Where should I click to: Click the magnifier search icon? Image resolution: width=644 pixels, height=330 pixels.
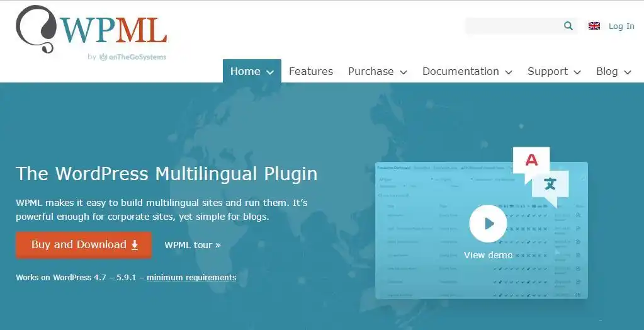coord(568,26)
